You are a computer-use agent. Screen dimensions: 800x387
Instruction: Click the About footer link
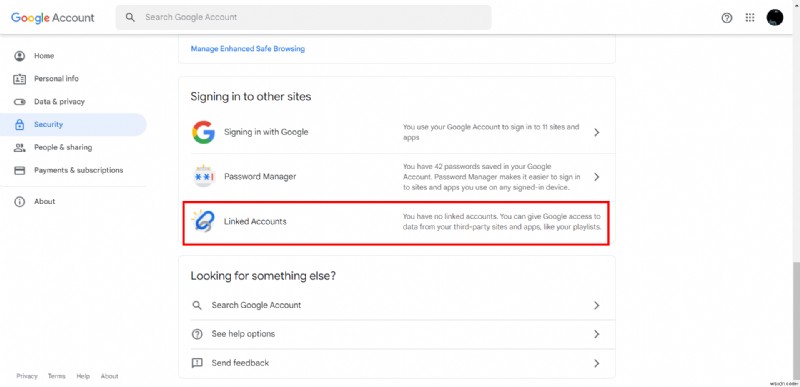[109, 376]
